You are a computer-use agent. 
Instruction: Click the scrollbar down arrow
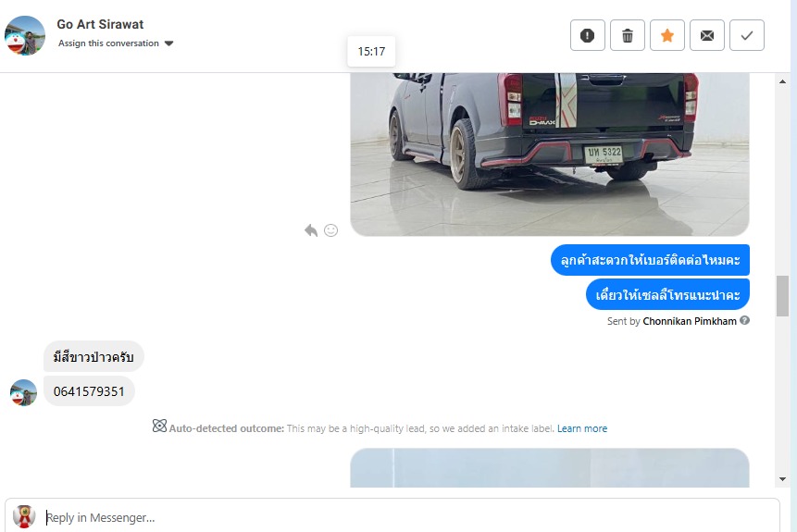pyautogui.click(x=782, y=479)
